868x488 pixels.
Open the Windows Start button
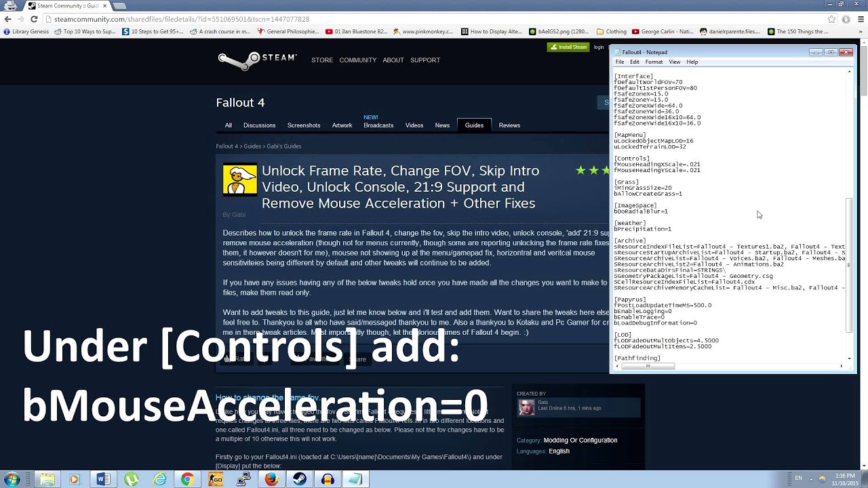pyautogui.click(x=12, y=479)
